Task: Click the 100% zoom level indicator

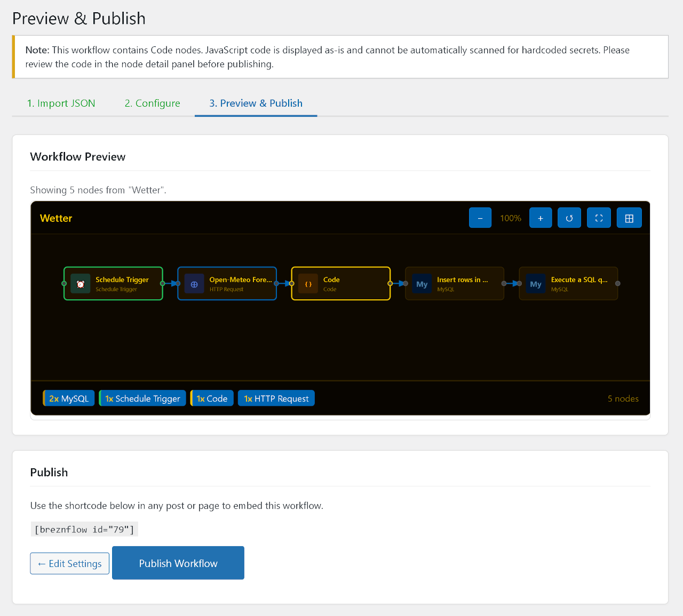Action: tap(510, 218)
